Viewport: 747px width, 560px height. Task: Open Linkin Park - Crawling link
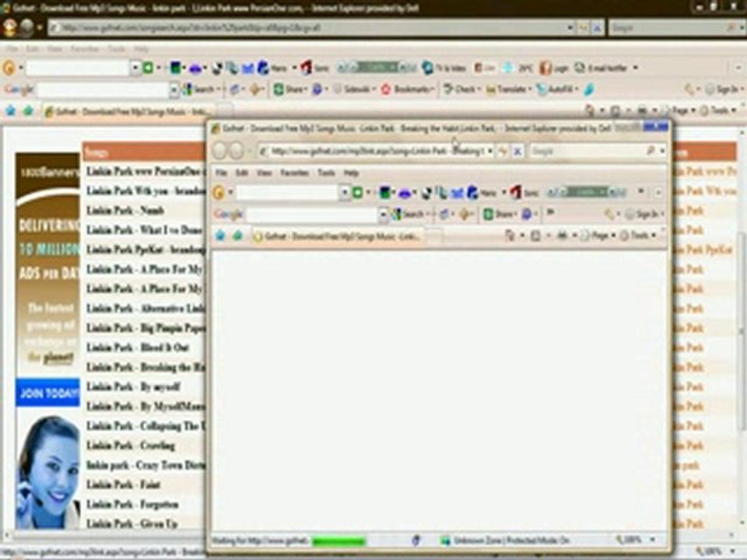coord(131,446)
